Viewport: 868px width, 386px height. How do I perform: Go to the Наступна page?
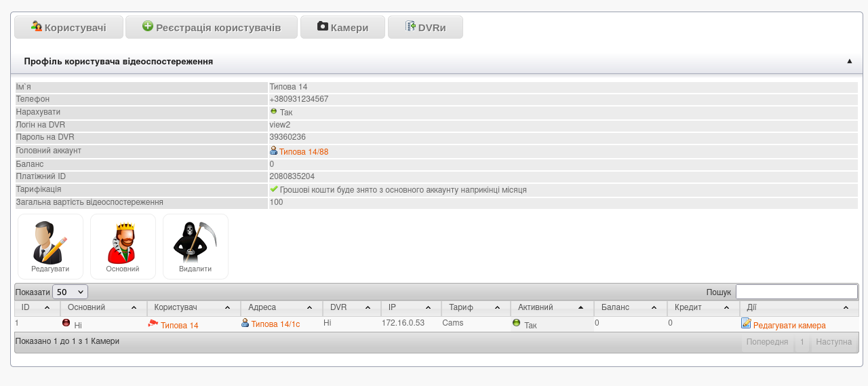click(833, 342)
